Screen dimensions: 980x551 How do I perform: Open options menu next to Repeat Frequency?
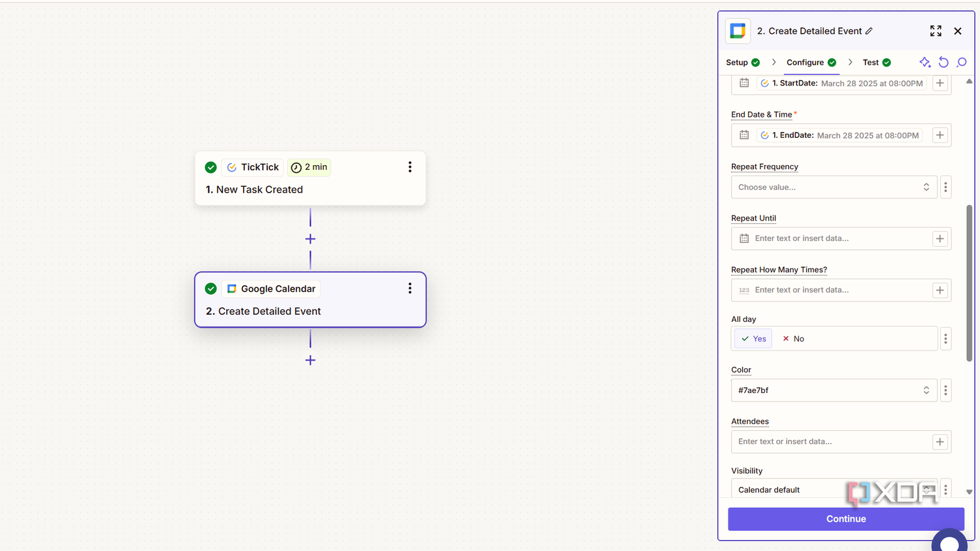[x=945, y=187]
